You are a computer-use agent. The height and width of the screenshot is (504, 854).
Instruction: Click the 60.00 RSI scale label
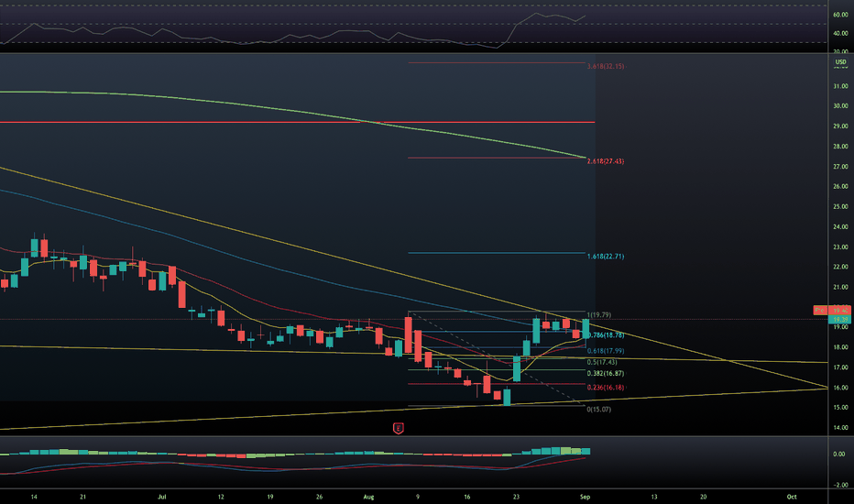click(x=840, y=15)
